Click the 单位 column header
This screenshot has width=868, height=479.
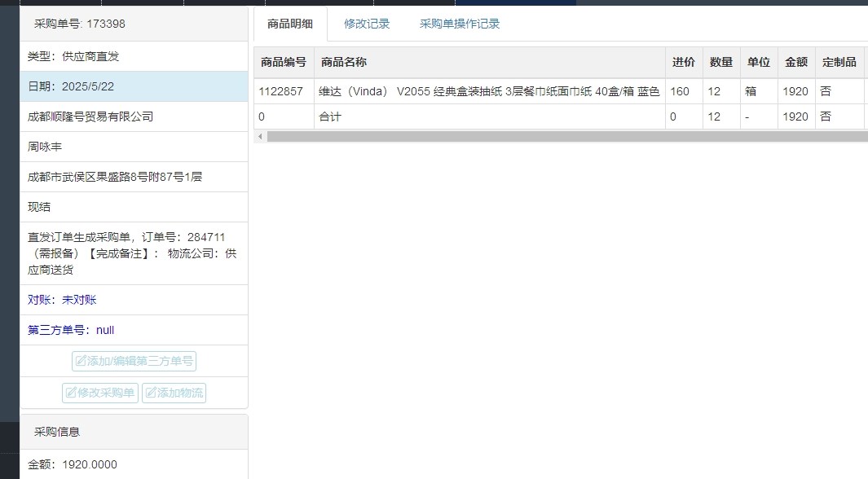759,62
